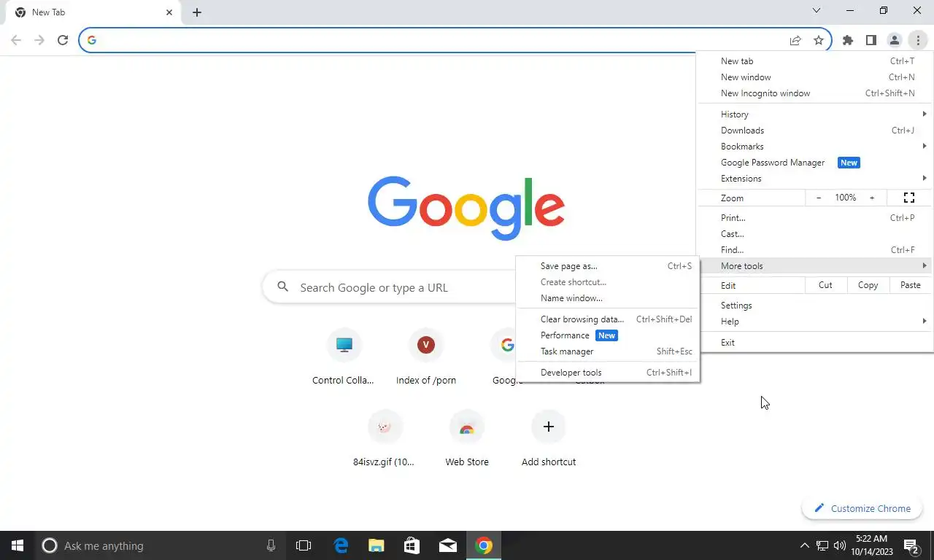
Task: Click Cut in the Edit row
Action: pos(825,286)
